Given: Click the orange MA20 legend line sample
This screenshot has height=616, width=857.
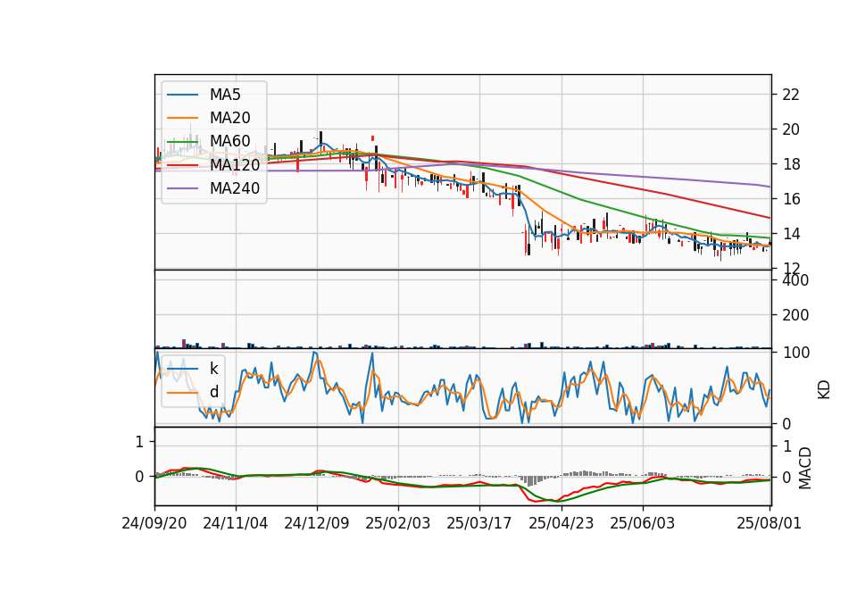Looking at the screenshot, I should [x=182, y=118].
